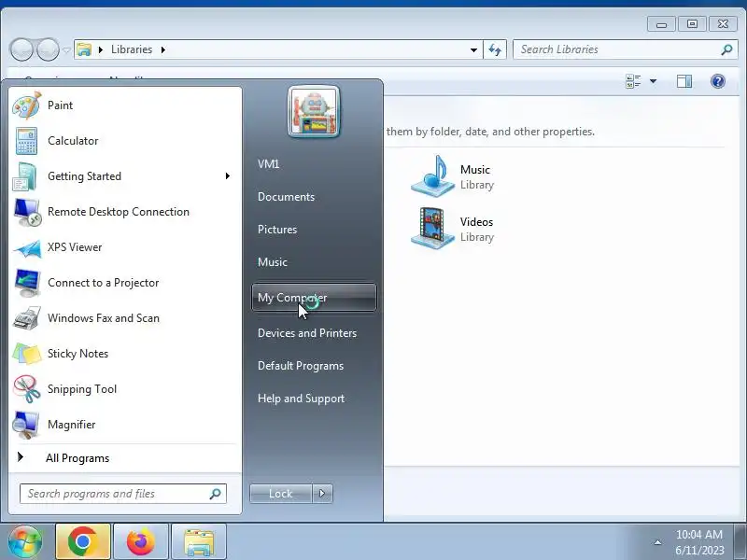Click the libraries folder icon in address bar
Viewport: 747px width, 560px height.
coord(84,49)
